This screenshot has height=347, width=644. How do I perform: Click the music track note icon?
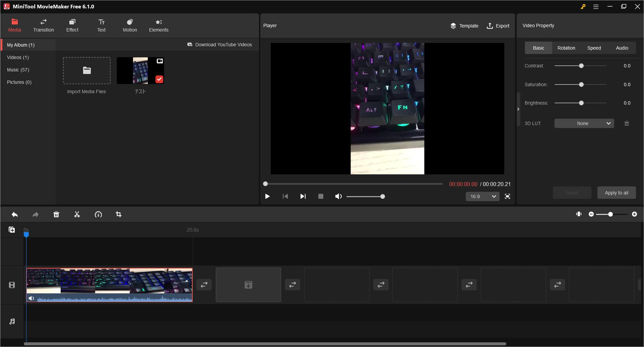[x=12, y=322]
